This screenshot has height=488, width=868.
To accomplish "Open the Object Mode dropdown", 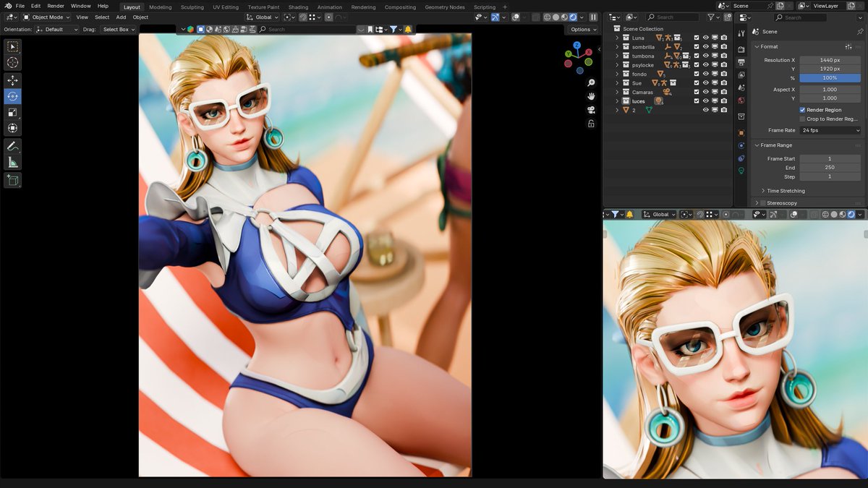I will [46, 17].
